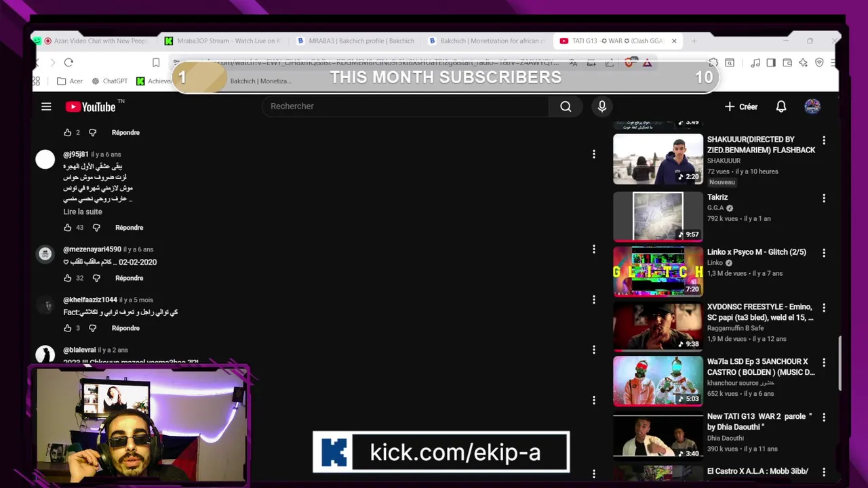Image resolution: width=868 pixels, height=488 pixels.
Task: Dislike the comment by @khelfaaziz1044
Action: (x=93, y=328)
